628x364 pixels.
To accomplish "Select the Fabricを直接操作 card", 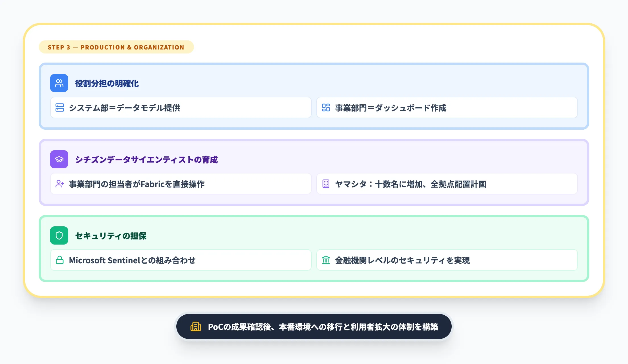I will tap(181, 184).
